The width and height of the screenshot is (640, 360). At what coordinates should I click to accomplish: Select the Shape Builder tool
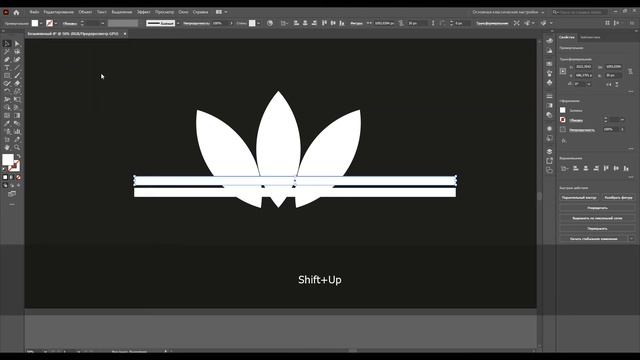[7, 107]
